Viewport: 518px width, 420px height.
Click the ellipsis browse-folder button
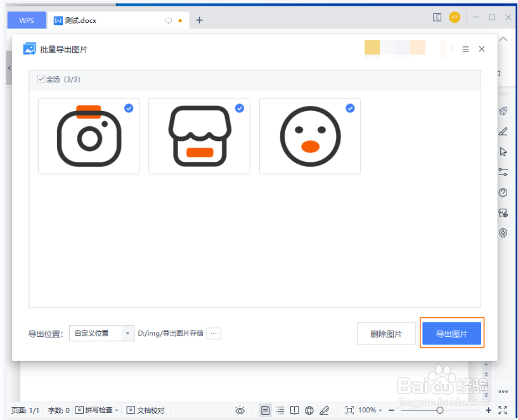tap(214, 334)
